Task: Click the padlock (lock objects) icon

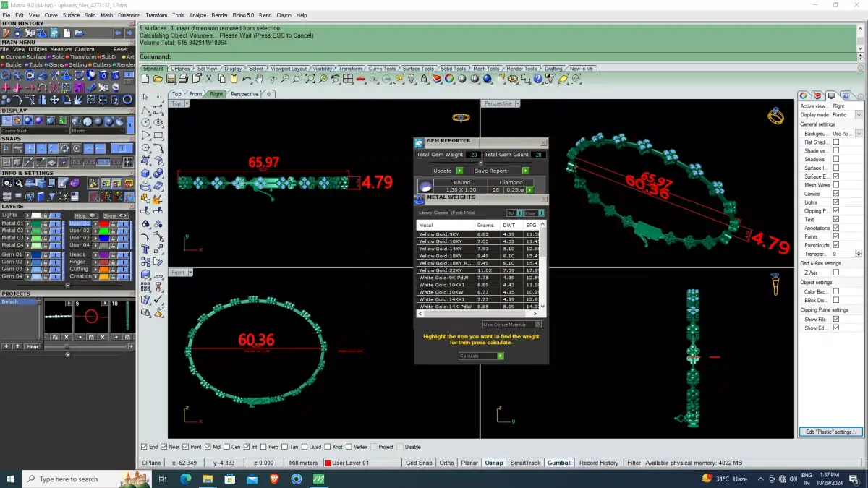Action: point(425,79)
